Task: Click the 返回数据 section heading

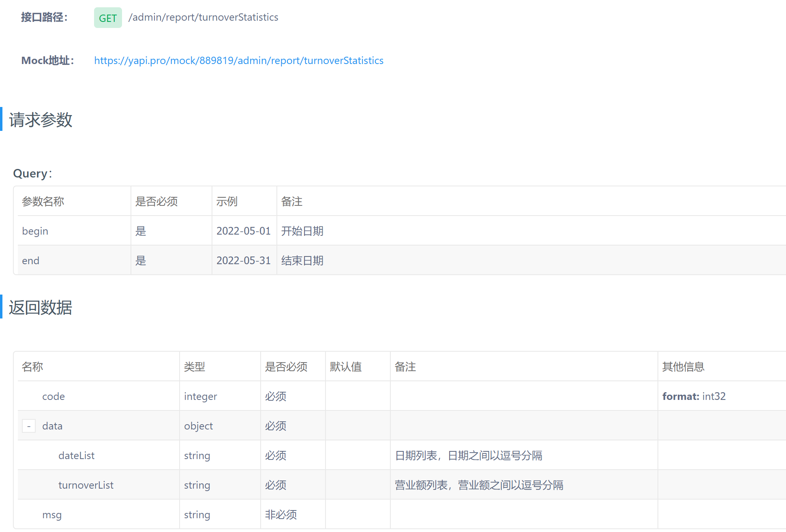Action: pyautogui.click(x=41, y=308)
